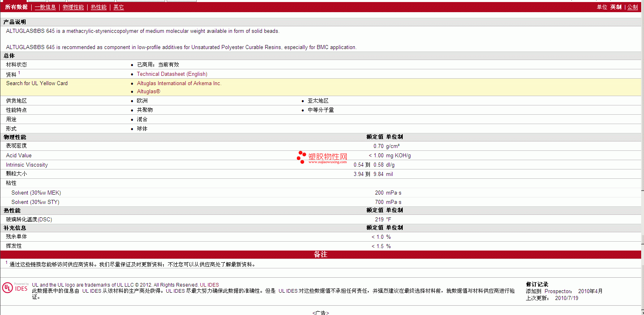Click the 备注 red header bar

tap(320, 254)
